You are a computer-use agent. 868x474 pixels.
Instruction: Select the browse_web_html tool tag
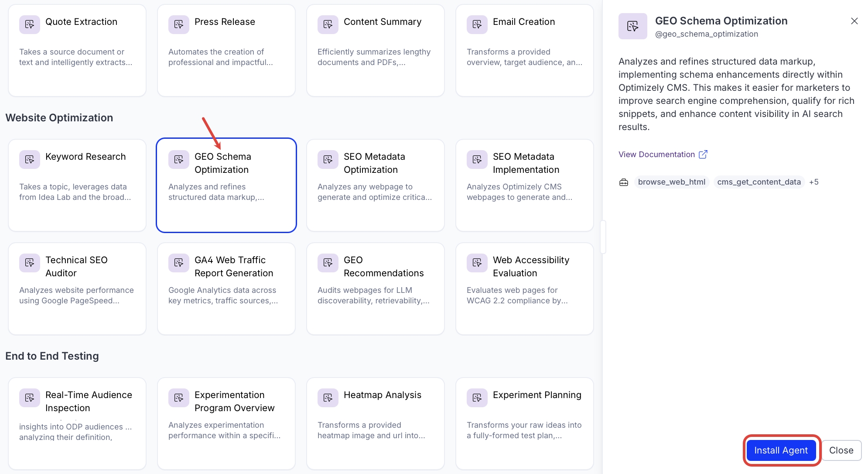(671, 182)
